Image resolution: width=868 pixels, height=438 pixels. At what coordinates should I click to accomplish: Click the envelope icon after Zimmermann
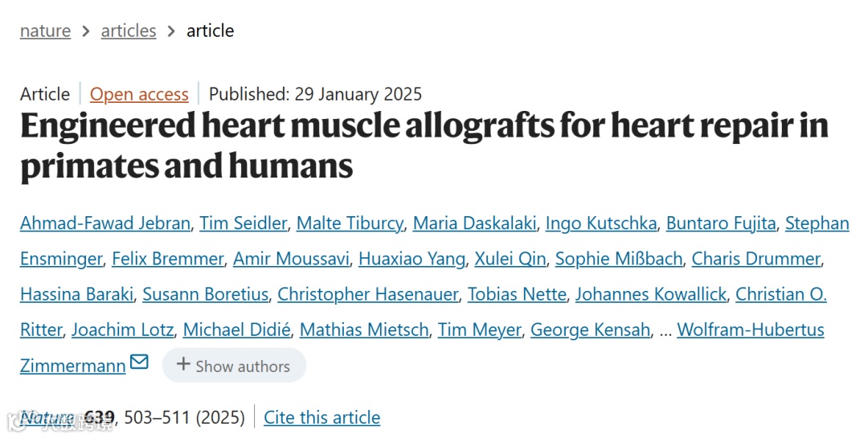pyautogui.click(x=139, y=363)
